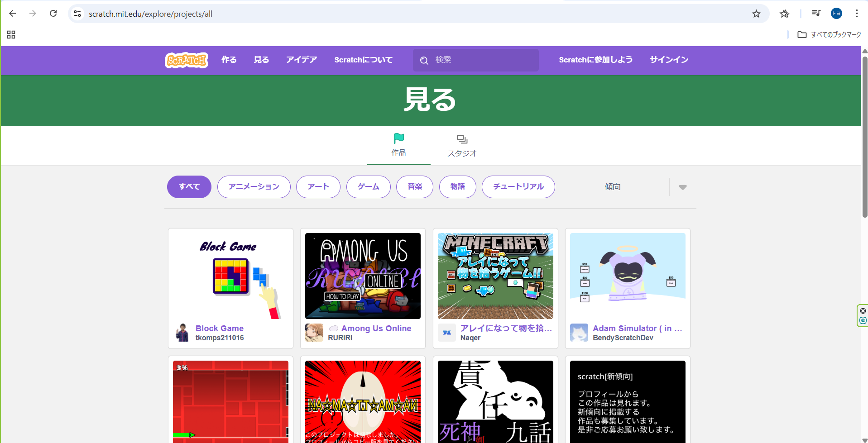
Task: Click the Scratch logo in the navigation bar
Action: coord(186,60)
